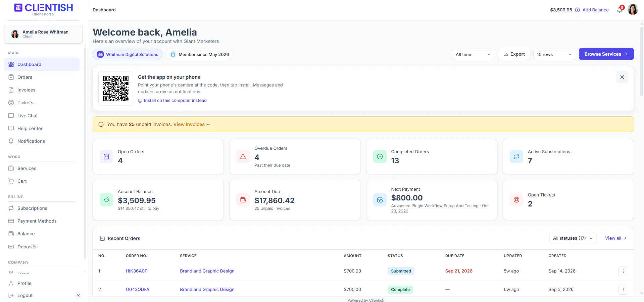Open row actions for order HIK36A0F
The width and height of the screenshot is (644, 302).
(623, 271)
